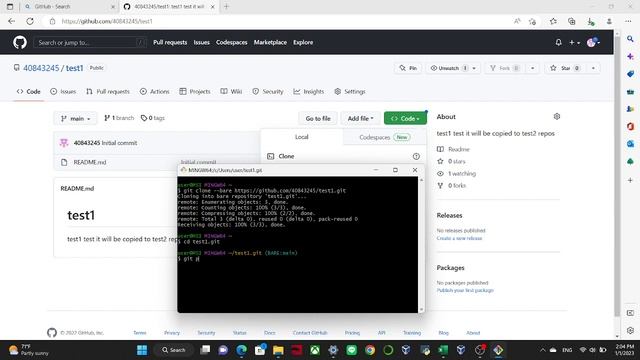This screenshot has height=360, width=640.
Task: Click Publish your first package link
Action: coord(465,291)
